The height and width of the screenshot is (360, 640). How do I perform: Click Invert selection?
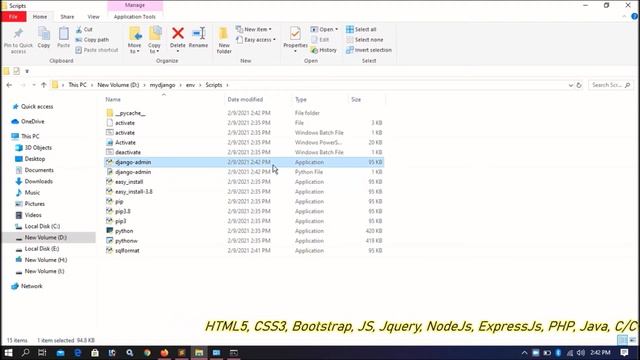point(369,50)
